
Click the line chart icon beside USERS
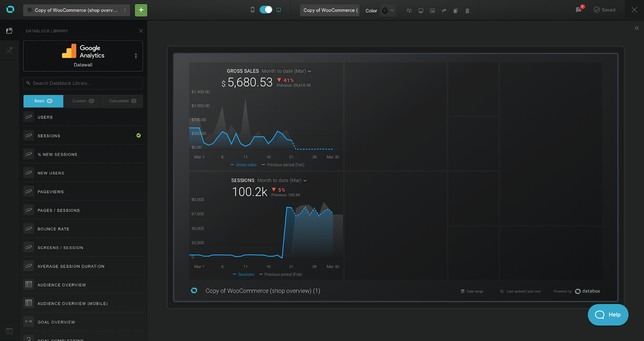coord(29,117)
